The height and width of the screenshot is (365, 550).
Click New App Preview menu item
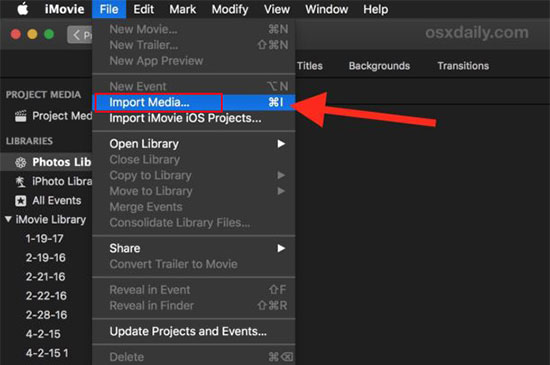[x=194, y=61]
